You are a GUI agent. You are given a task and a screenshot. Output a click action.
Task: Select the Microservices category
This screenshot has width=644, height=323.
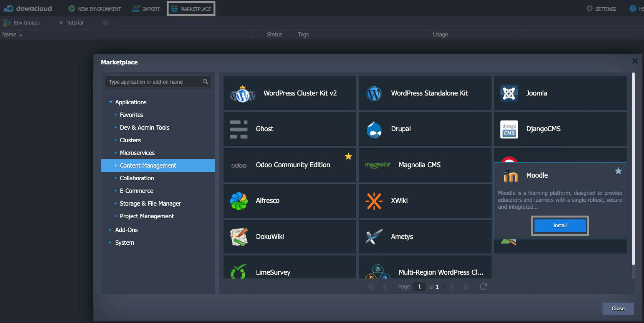tap(137, 153)
